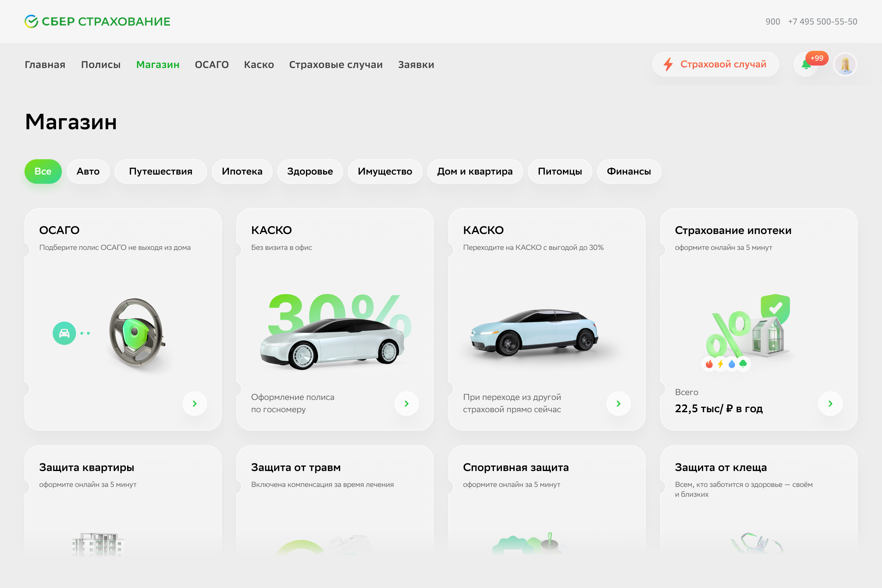
Task: Filter products by Путешествия category
Action: point(160,171)
